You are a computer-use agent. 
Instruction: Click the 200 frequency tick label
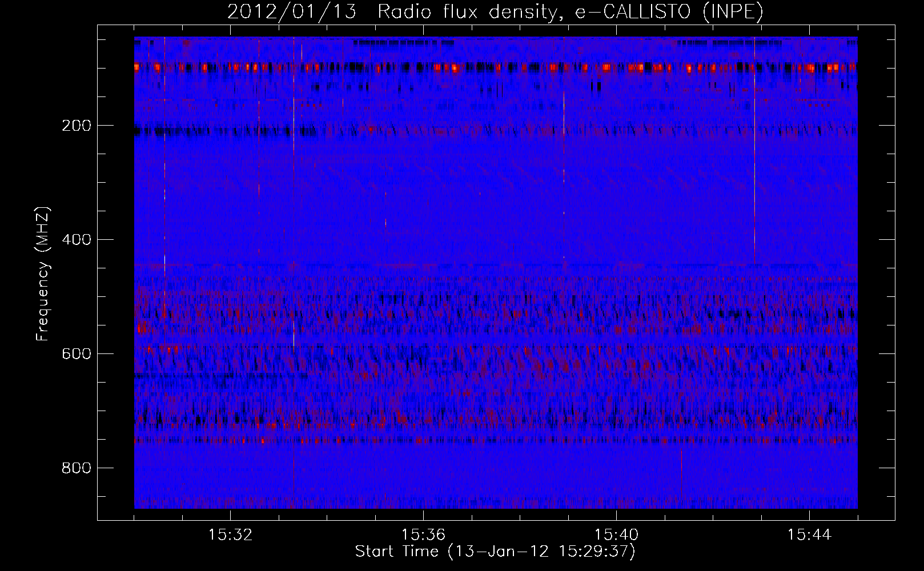tap(77, 126)
